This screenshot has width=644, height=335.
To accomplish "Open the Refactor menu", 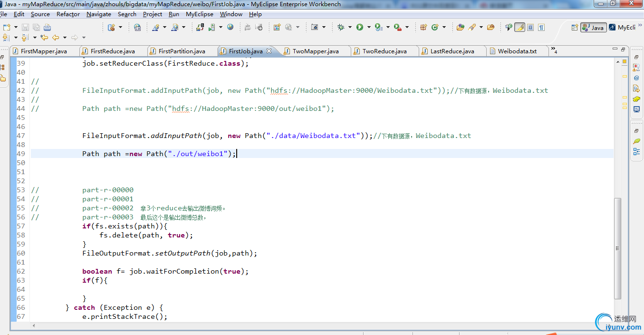I will [x=68, y=14].
